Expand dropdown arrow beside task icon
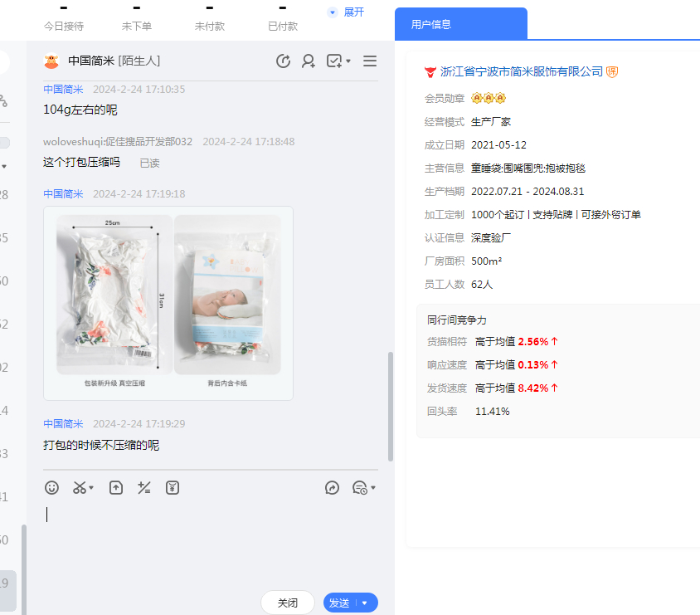 point(348,61)
